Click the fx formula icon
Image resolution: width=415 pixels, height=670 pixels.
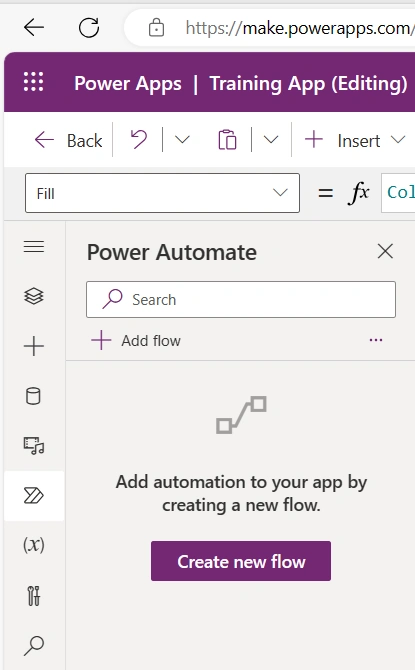[359, 193]
